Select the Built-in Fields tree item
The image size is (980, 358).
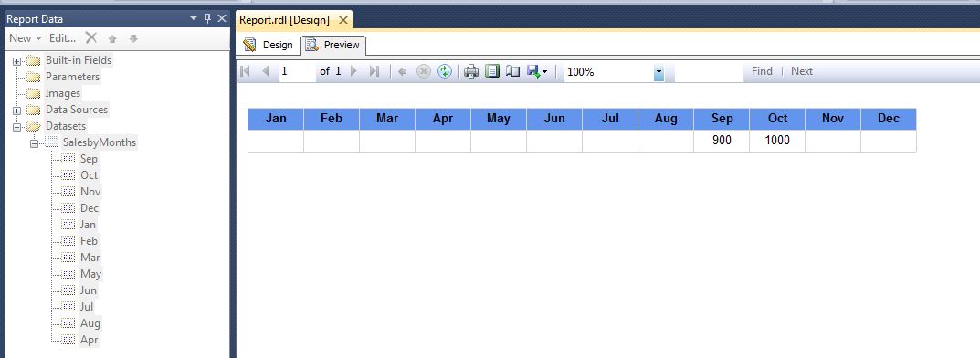tap(79, 60)
